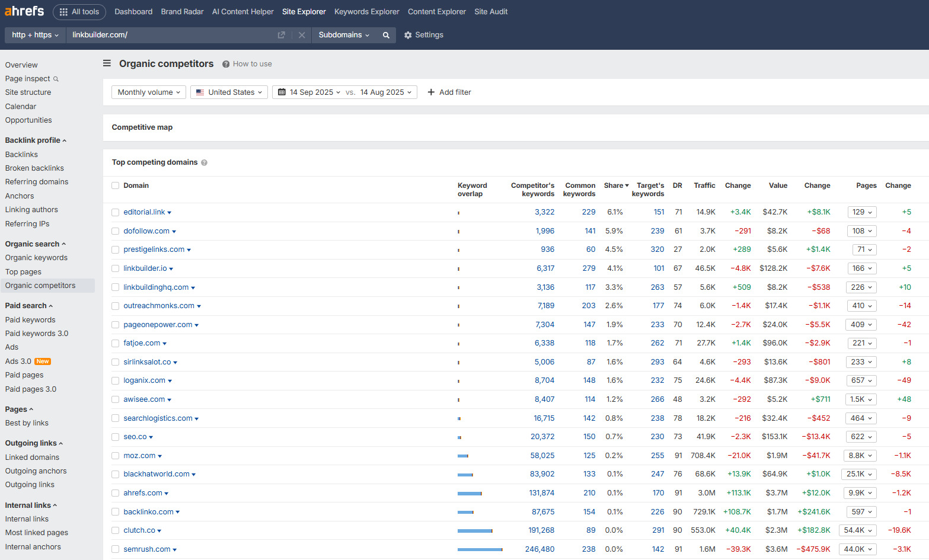Toggle the sidebar hamburger menu icon
The height and width of the screenshot is (560, 929).
click(107, 63)
